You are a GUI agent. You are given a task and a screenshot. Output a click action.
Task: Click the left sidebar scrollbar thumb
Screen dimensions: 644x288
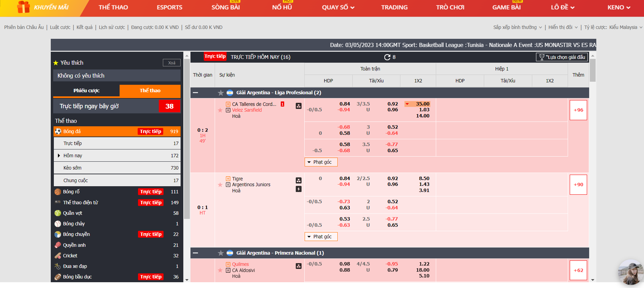click(x=187, y=139)
